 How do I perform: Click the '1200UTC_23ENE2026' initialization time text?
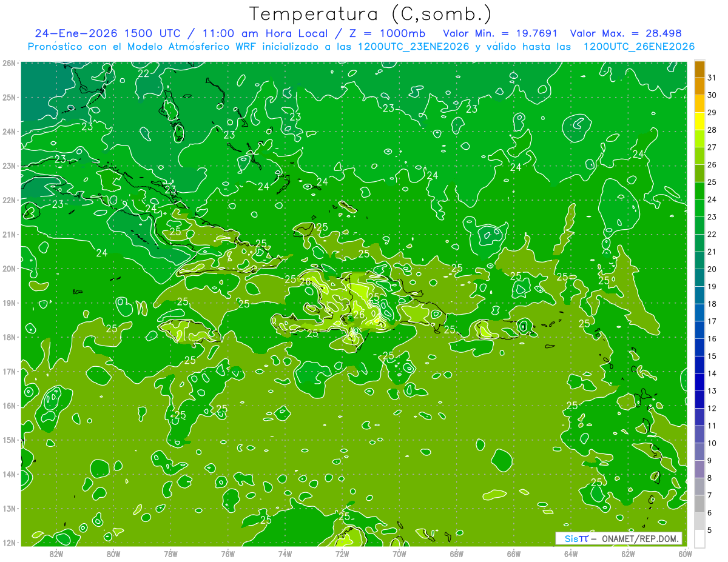[413, 47]
